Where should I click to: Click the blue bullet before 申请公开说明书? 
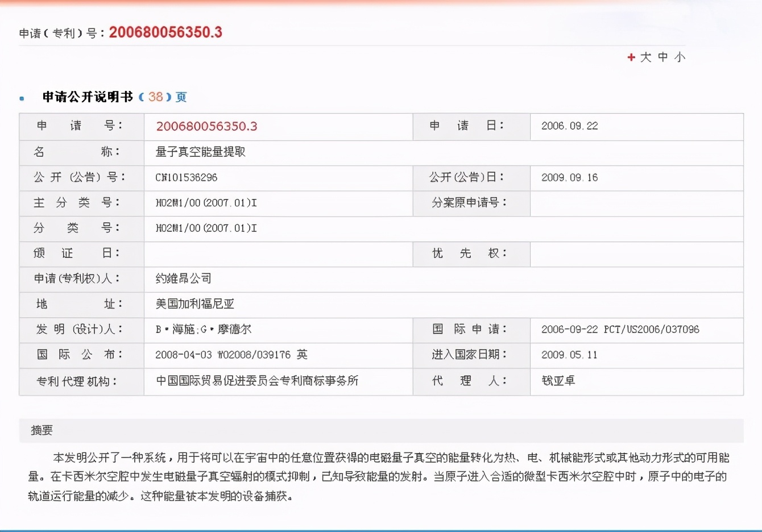tap(22, 98)
